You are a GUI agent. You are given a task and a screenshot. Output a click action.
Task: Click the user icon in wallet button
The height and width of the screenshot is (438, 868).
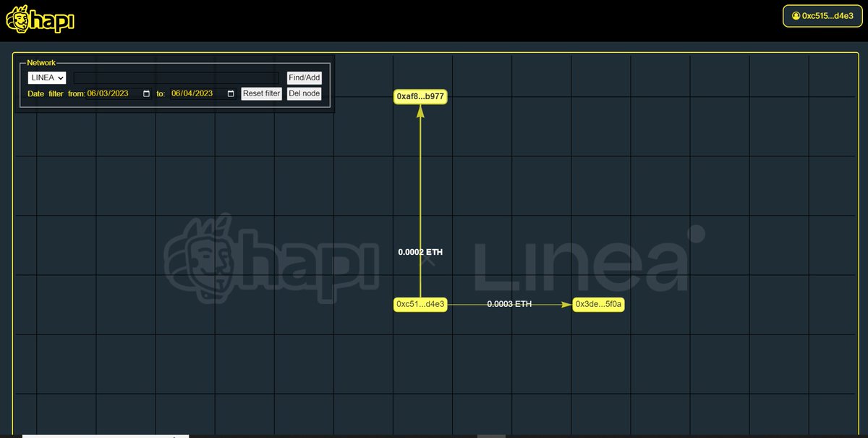[796, 15]
